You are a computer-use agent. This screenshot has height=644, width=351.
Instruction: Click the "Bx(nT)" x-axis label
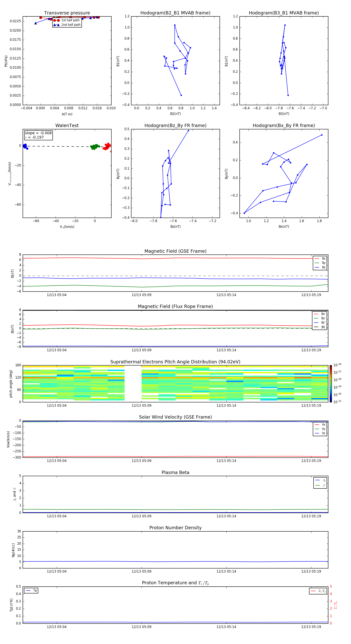coord(284,227)
